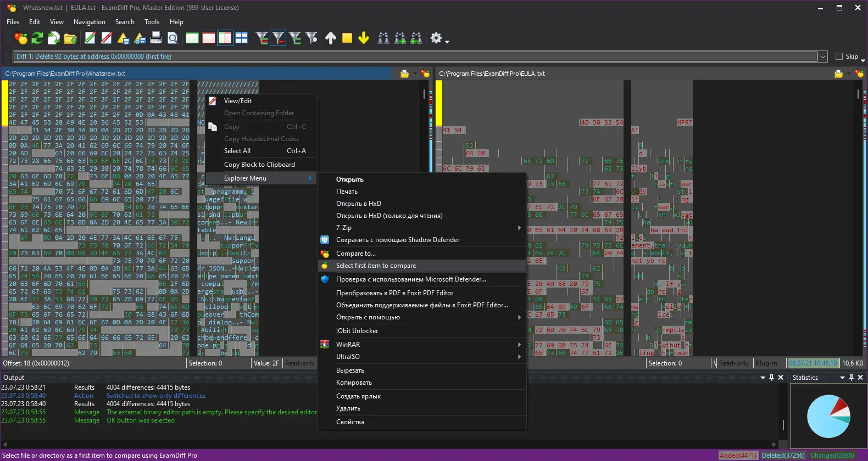Choose Copy Block to Clipboard
The height and width of the screenshot is (461, 868).
pos(261,165)
